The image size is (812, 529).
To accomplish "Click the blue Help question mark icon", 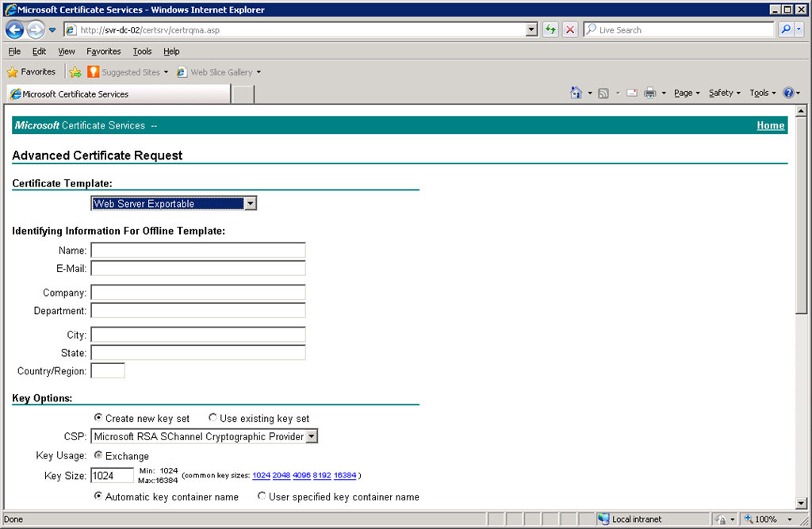I will point(788,94).
